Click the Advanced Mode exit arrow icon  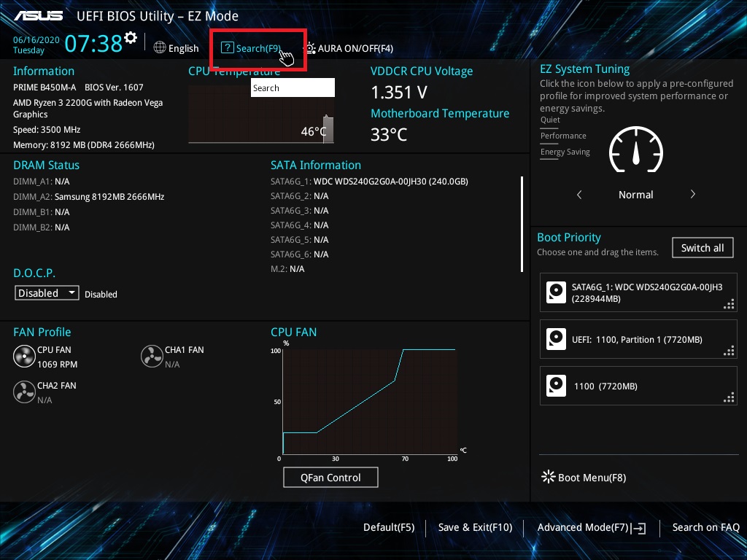coord(638,528)
